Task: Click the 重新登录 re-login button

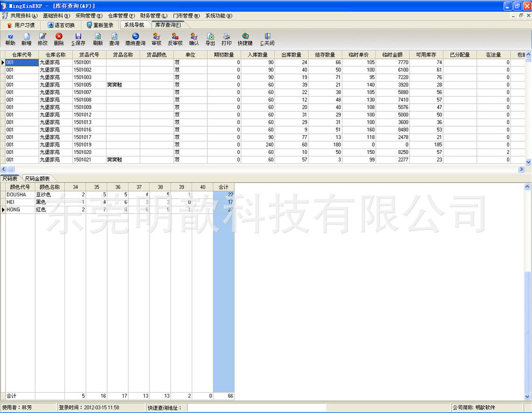Action: coord(100,25)
